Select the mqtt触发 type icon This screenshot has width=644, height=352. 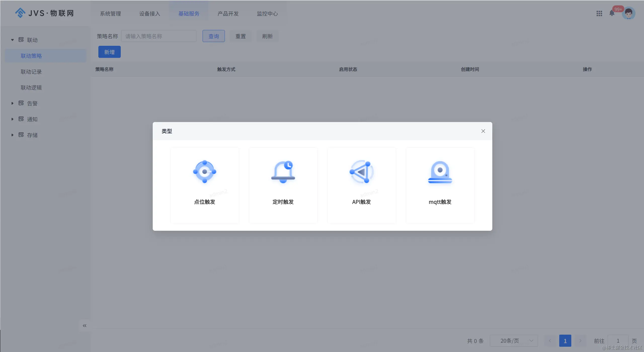[x=440, y=172]
